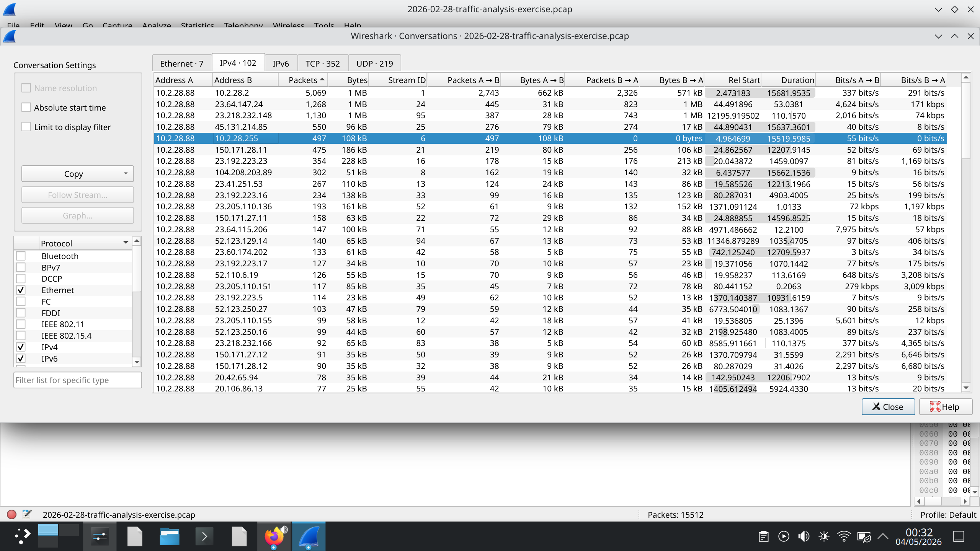This screenshot has width=980, height=551.
Task: Click protocol list scroll-up arrow
Action: coord(137,241)
